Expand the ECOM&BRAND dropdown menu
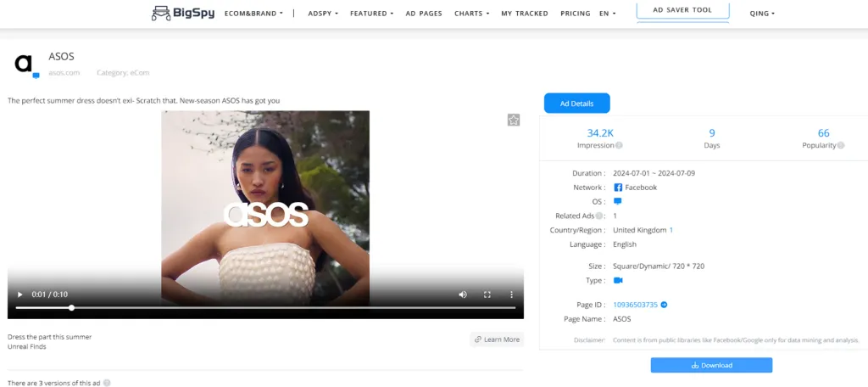Screen dimensions: 868x387 [x=253, y=14]
